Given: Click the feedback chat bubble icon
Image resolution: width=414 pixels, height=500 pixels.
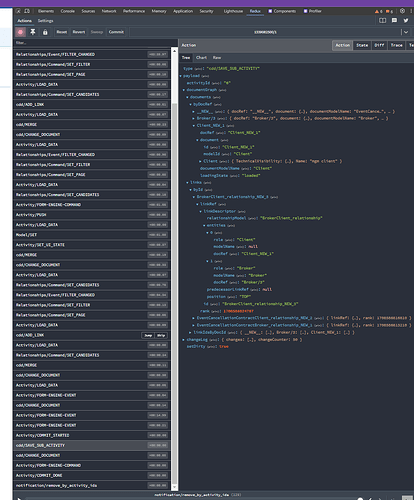Looking at the screenshot, I should pyautogui.click(x=394, y=21).
